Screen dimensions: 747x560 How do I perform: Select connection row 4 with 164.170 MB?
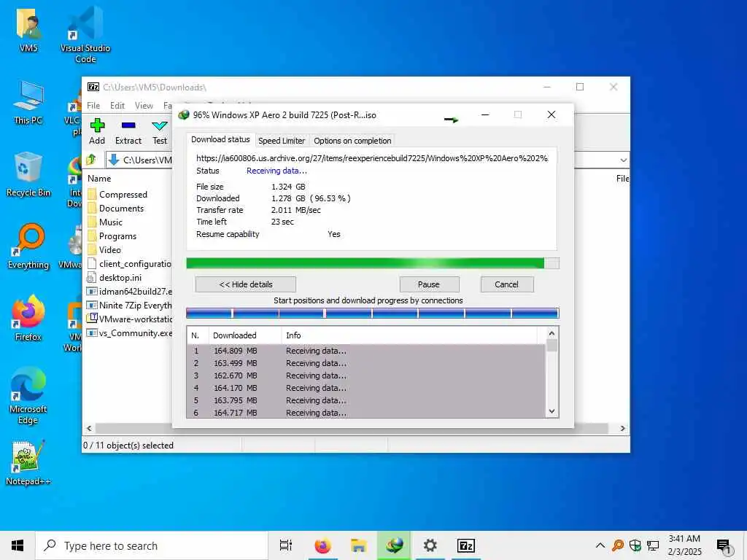click(x=366, y=388)
